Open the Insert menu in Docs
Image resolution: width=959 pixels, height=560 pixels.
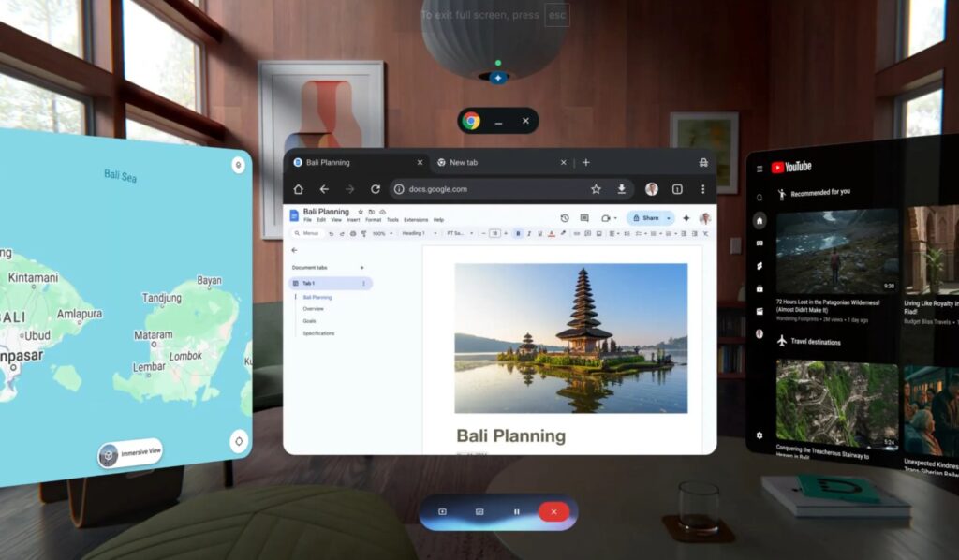click(353, 220)
